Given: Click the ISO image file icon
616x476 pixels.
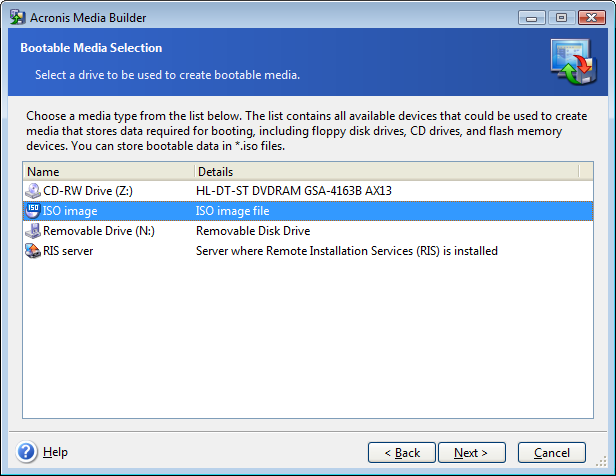Looking at the screenshot, I should tap(33, 210).
